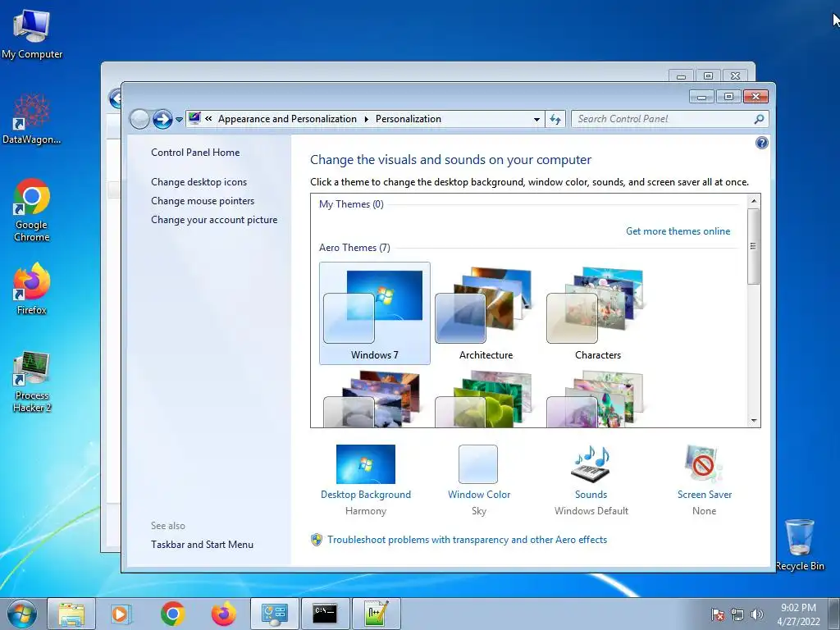Image resolution: width=840 pixels, height=630 pixels.
Task: Open the Screen Saver link
Action: (x=705, y=495)
